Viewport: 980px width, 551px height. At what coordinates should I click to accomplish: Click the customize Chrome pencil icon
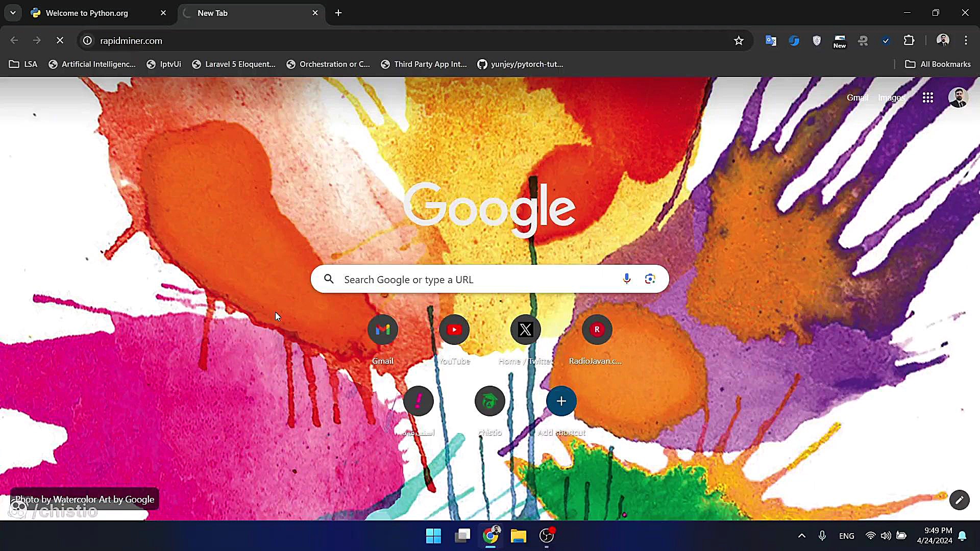pyautogui.click(x=959, y=500)
